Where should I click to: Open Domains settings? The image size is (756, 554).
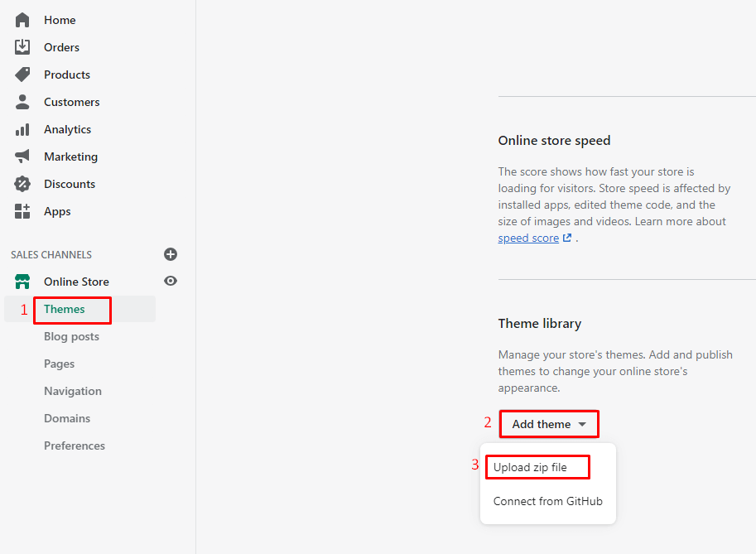tap(67, 418)
